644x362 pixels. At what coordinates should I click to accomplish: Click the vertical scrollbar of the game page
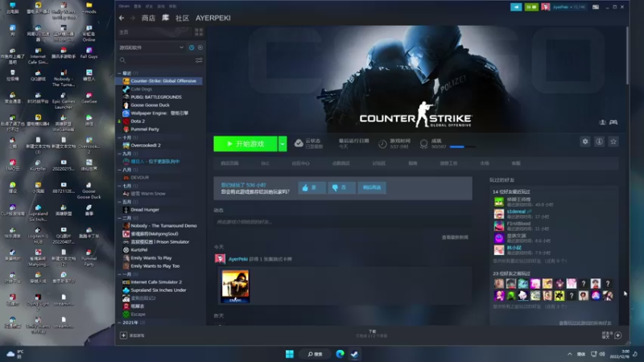pyautogui.click(x=627, y=56)
